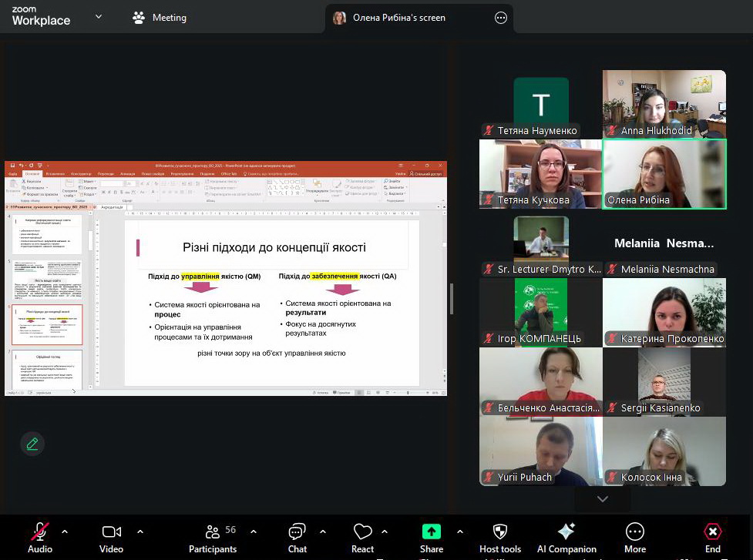Viewport: 753px width, 560px height.
Task: Expand audio options caret next to Audio
Action: tap(65, 531)
